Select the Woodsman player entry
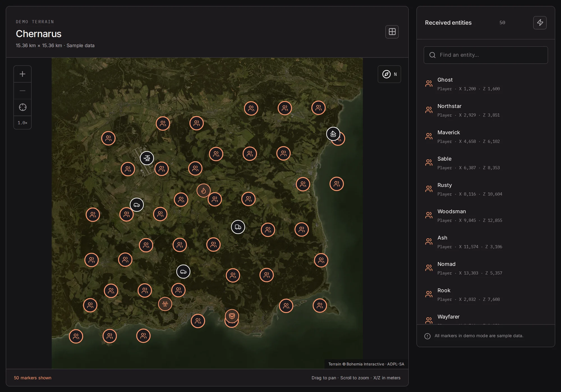The width and height of the screenshot is (561, 392). pos(486,216)
